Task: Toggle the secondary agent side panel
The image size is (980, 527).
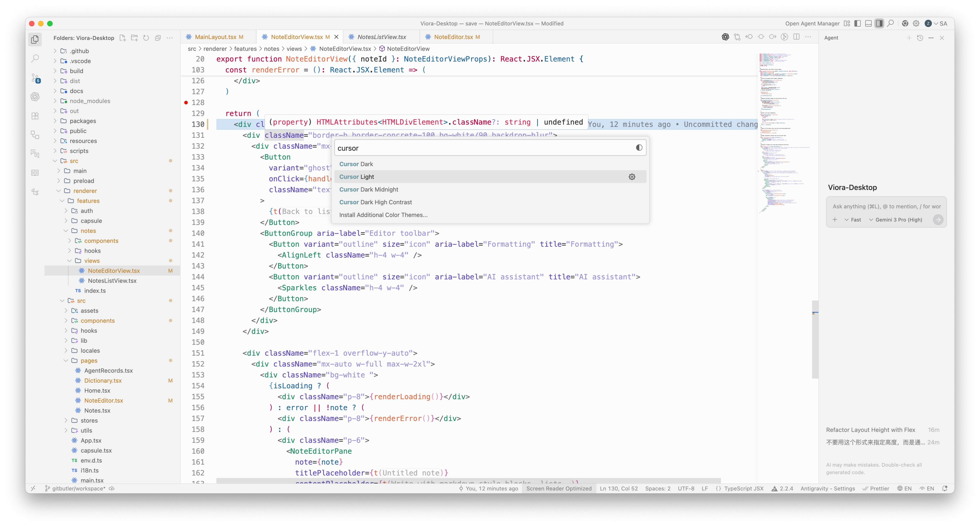Action: [x=879, y=23]
